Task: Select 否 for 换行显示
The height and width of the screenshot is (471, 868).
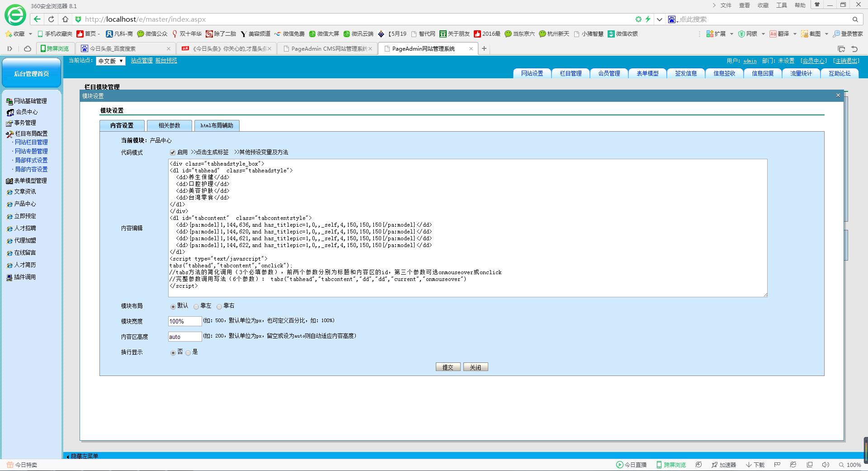Action: click(173, 352)
